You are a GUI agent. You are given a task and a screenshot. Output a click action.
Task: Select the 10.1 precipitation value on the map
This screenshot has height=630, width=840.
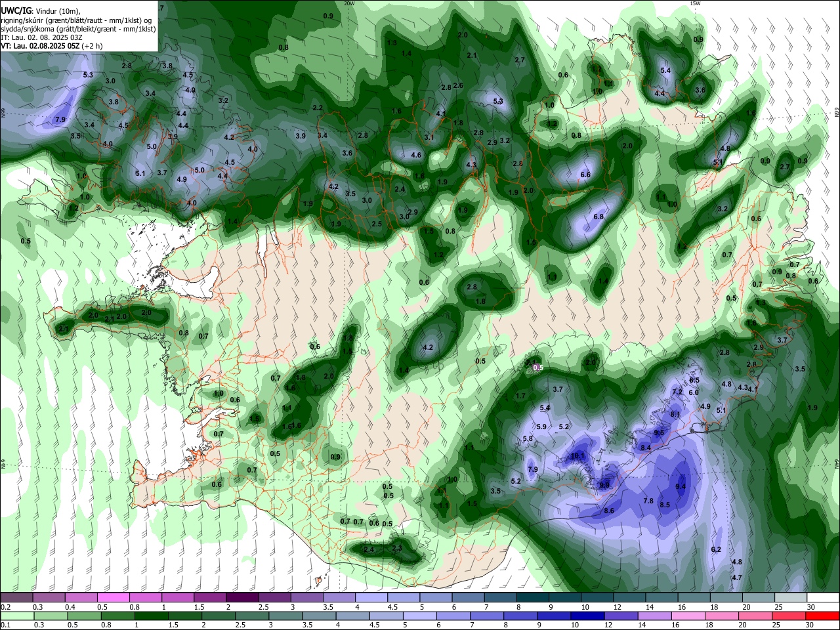[577, 455]
